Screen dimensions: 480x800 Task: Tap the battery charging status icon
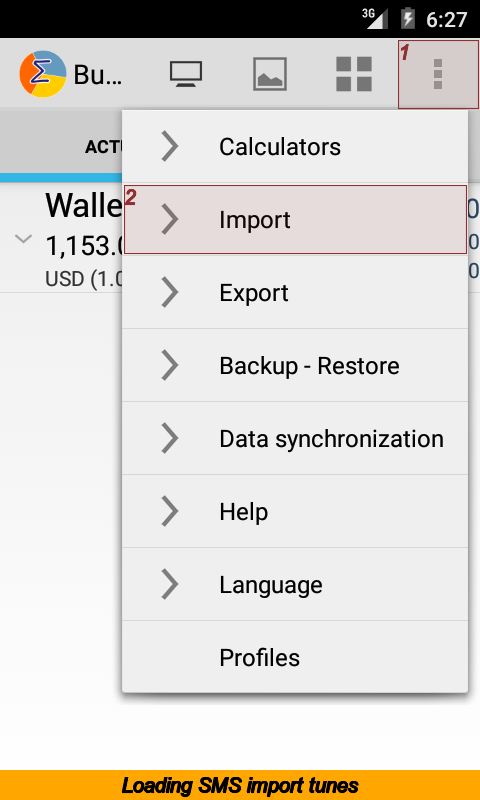click(x=408, y=19)
